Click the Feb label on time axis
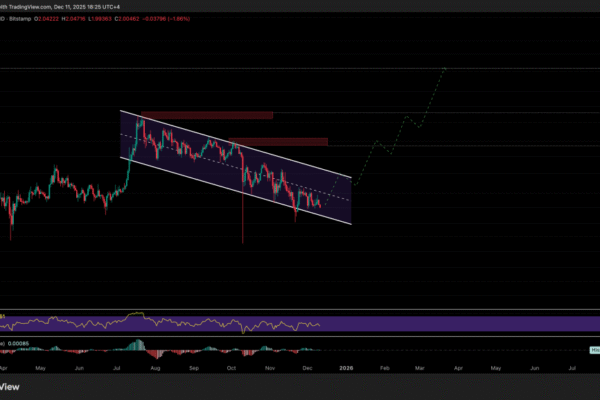This screenshot has height=400, width=600. pyautogui.click(x=383, y=368)
